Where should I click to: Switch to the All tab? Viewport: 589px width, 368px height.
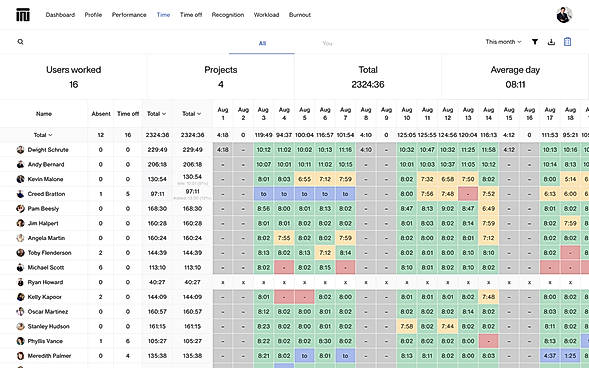tap(262, 43)
